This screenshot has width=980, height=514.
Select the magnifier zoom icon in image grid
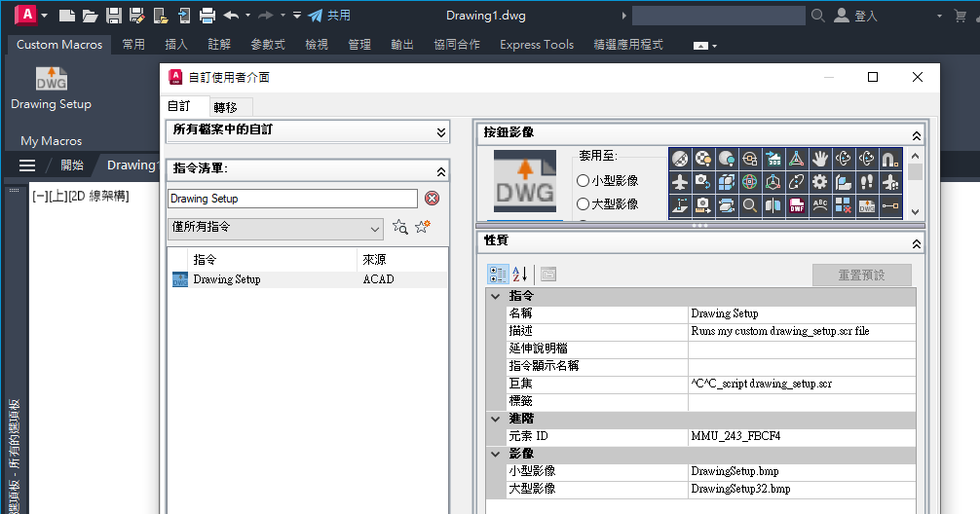(x=749, y=205)
